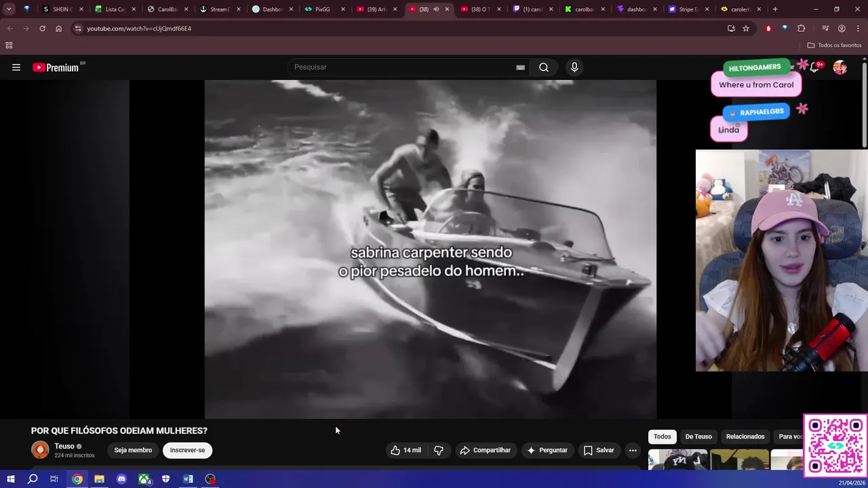Click the Windows Task View taskbar button
Image resolution: width=868 pixels, height=488 pixels.
(54, 479)
